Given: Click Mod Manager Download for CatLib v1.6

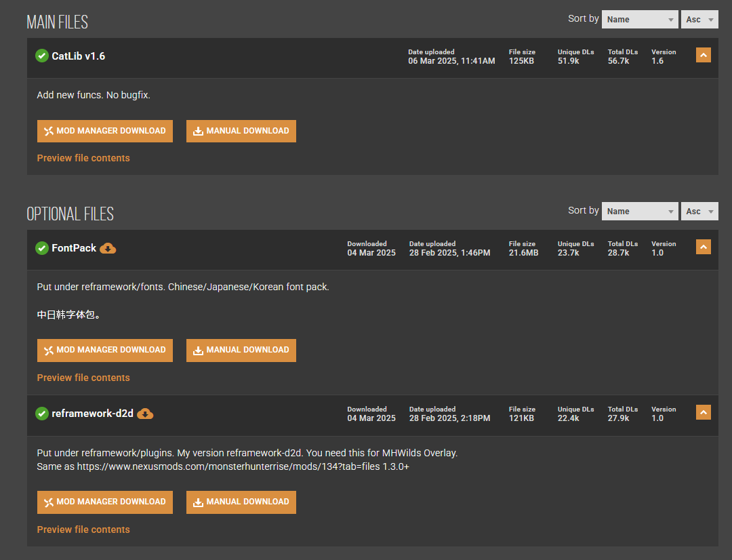Looking at the screenshot, I should [x=105, y=132].
